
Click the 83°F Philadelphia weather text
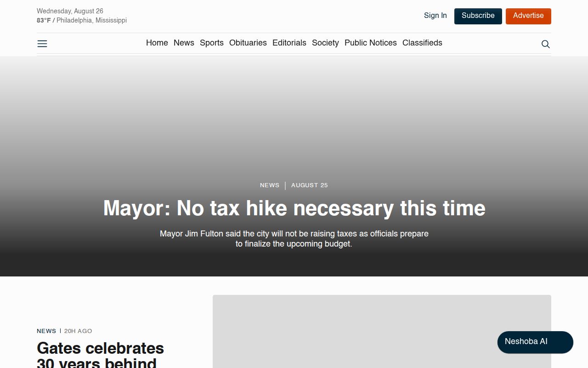82,21
